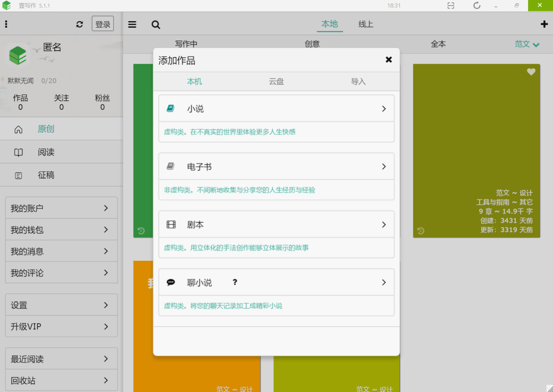Click the question mark next to 聊小说

(235, 282)
